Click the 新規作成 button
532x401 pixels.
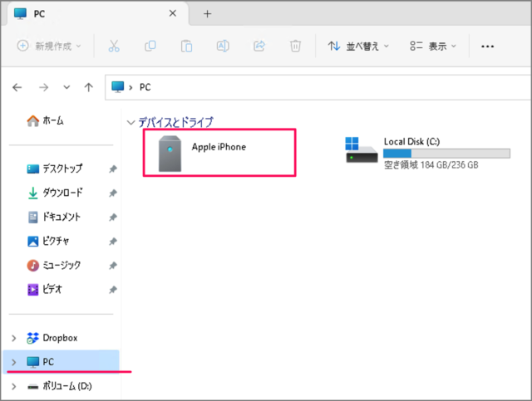pyautogui.click(x=49, y=46)
